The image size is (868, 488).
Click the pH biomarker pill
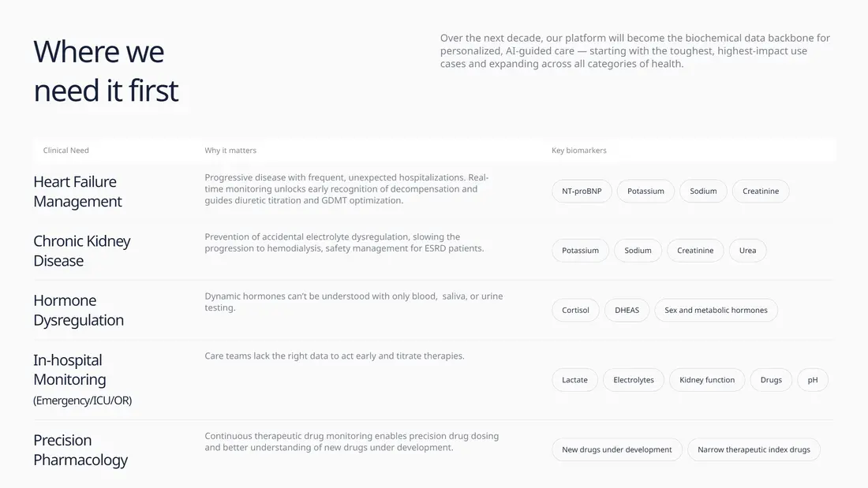(x=813, y=380)
